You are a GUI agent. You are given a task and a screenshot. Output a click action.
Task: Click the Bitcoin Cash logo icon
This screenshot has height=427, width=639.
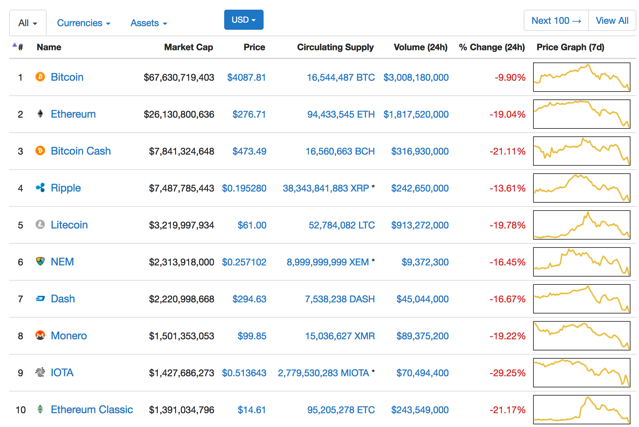(40, 151)
